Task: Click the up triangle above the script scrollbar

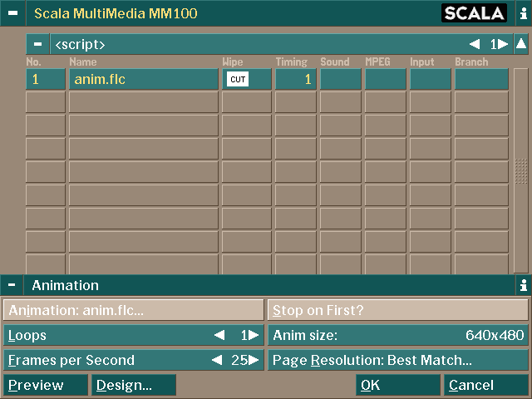Action: (x=520, y=44)
